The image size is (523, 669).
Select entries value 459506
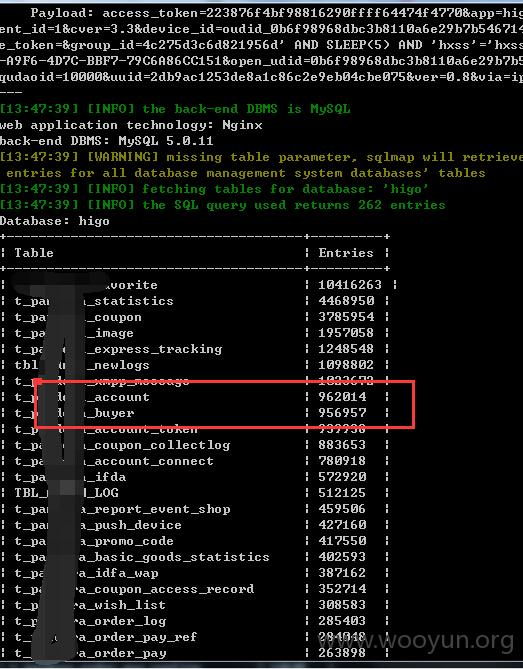coord(342,509)
